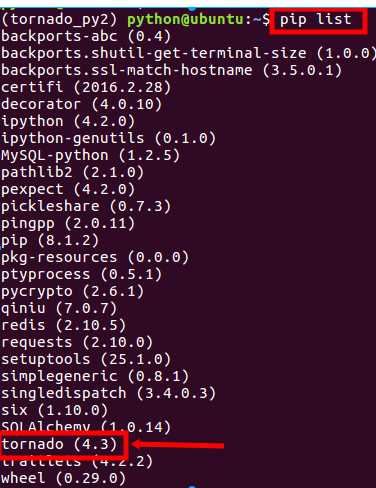Select the pycrypto (2.6.1) line
Viewport: 376px width, 488px height.
coord(72,292)
